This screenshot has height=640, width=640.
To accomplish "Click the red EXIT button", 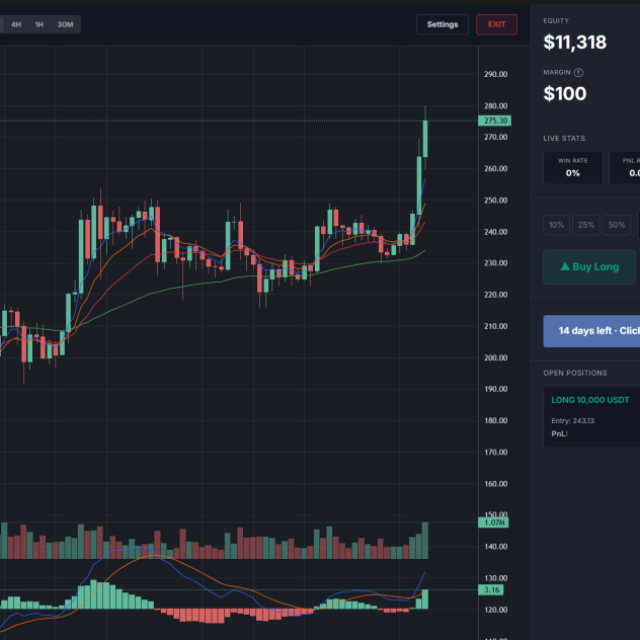I will click(497, 24).
